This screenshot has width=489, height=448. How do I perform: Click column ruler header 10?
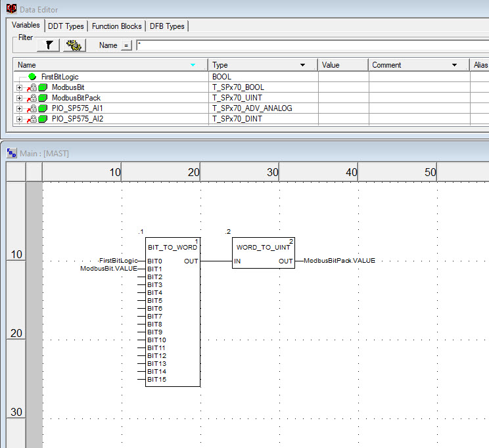(x=82, y=172)
